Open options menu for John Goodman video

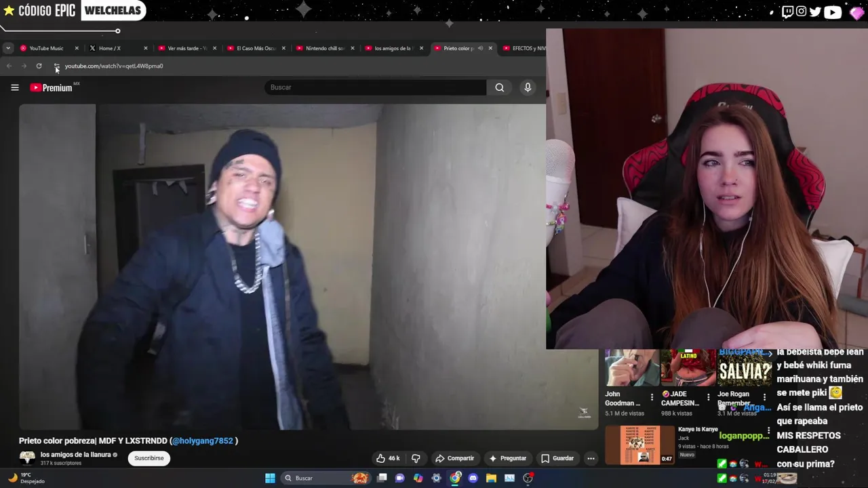(x=652, y=397)
